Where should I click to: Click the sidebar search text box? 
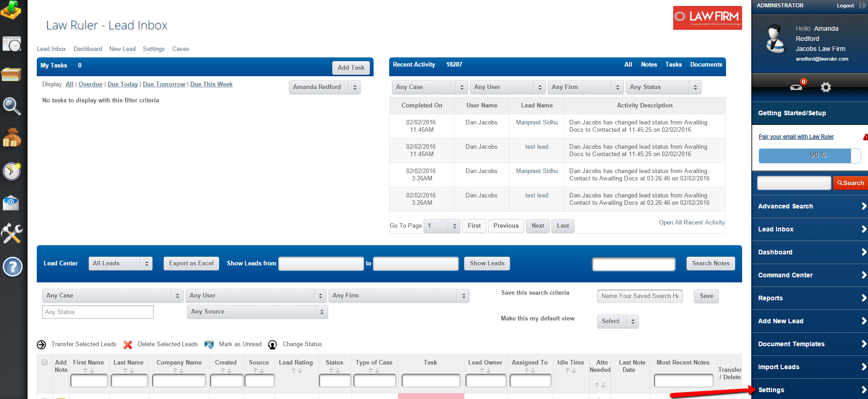pyautogui.click(x=794, y=183)
